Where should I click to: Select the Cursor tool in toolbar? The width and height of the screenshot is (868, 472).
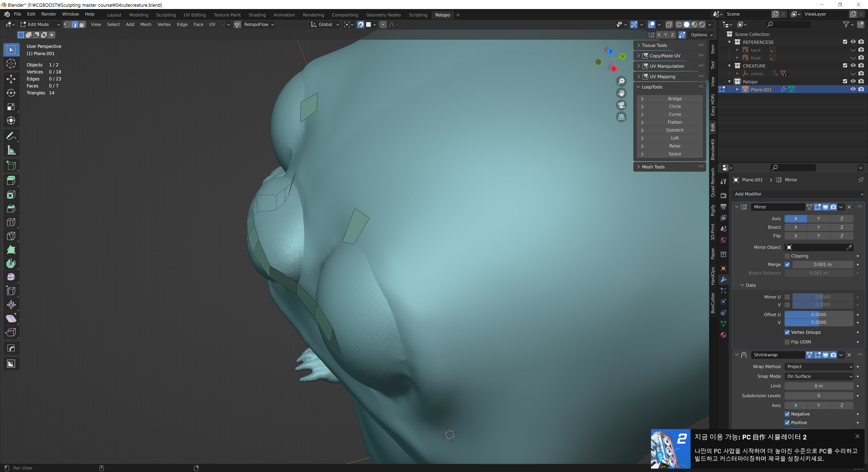point(11,64)
